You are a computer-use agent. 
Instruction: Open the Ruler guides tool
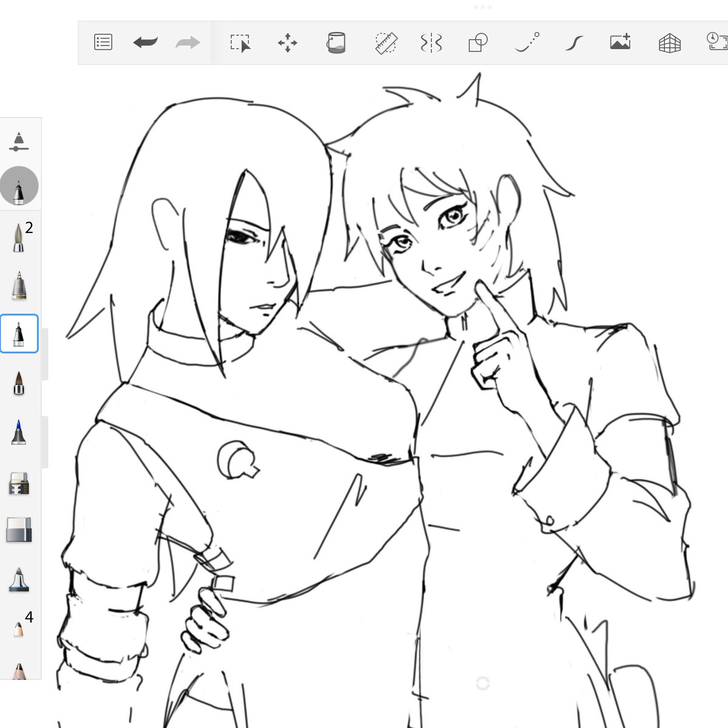(x=386, y=43)
